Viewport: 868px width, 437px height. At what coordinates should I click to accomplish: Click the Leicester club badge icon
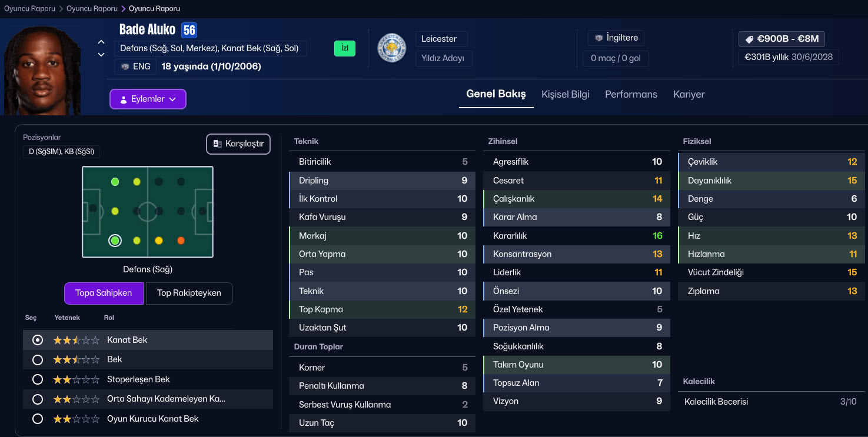coord(391,49)
